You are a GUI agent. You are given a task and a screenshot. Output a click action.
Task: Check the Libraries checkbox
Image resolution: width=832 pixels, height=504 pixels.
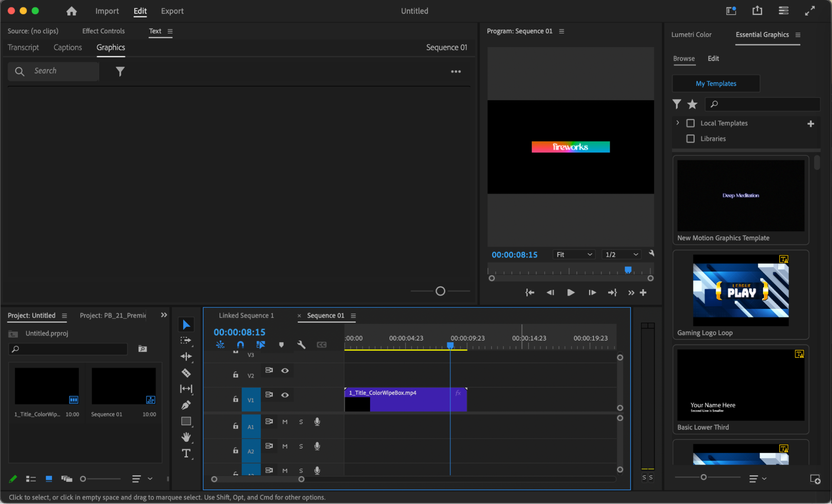tap(690, 138)
